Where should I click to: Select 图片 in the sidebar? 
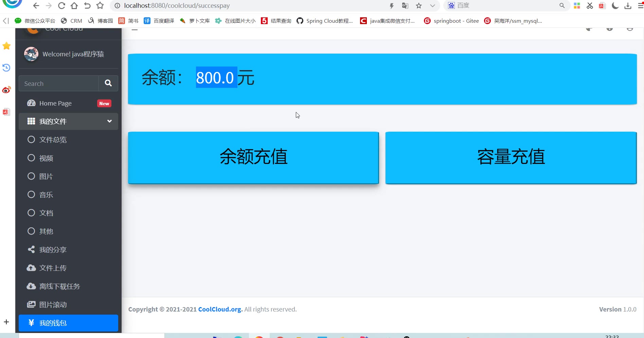point(69,176)
